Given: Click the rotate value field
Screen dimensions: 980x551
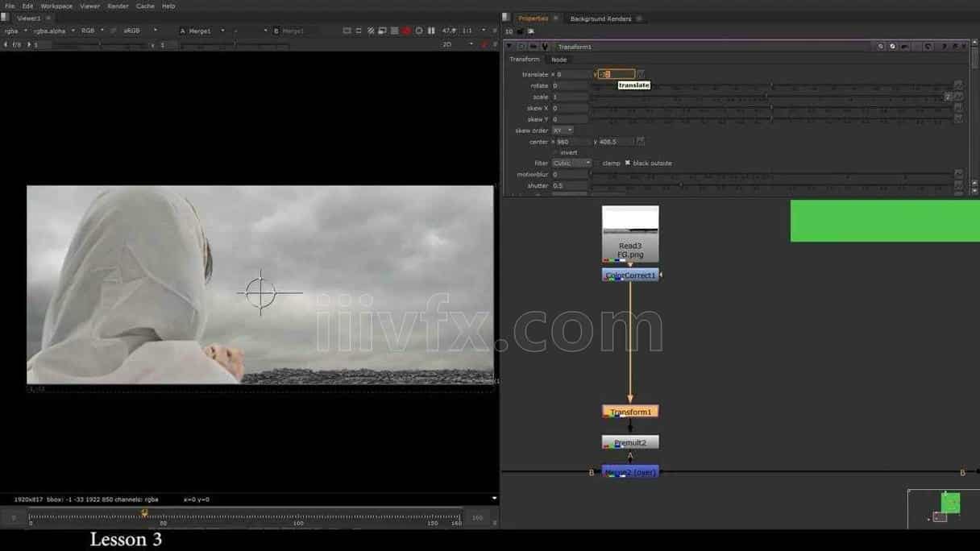Looking at the screenshot, I should [570, 85].
